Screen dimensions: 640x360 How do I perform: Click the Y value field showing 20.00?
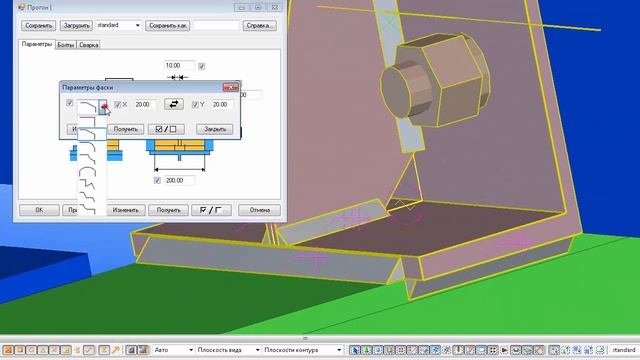tap(222, 104)
